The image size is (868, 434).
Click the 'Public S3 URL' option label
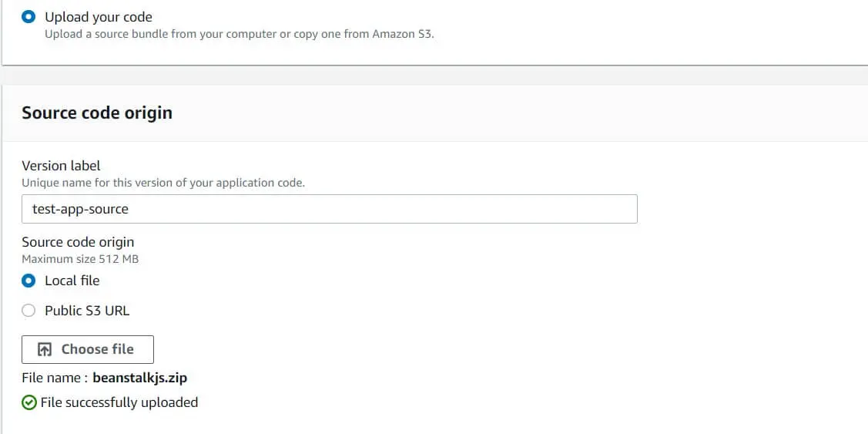click(87, 311)
